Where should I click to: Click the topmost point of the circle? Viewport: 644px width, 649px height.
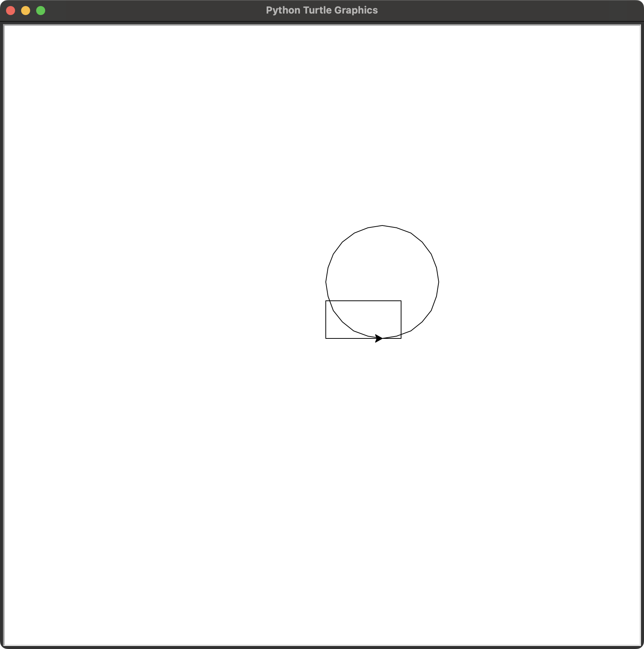tap(382, 225)
